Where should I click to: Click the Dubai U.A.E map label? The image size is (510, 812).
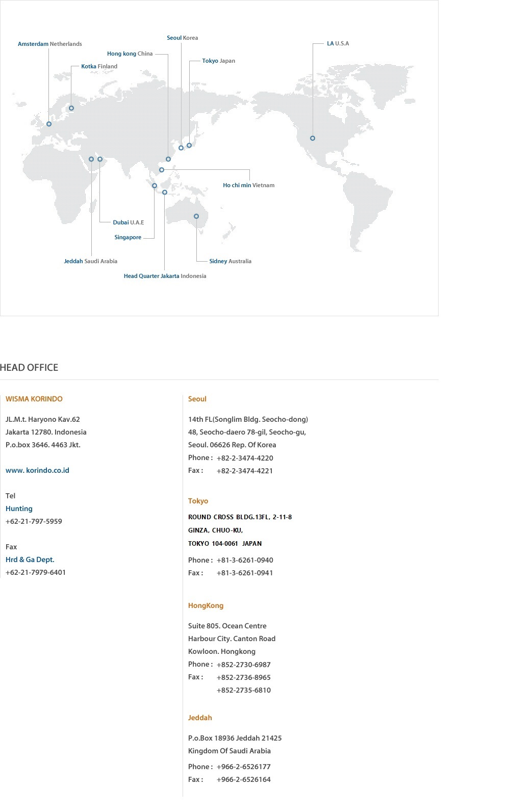[129, 222]
